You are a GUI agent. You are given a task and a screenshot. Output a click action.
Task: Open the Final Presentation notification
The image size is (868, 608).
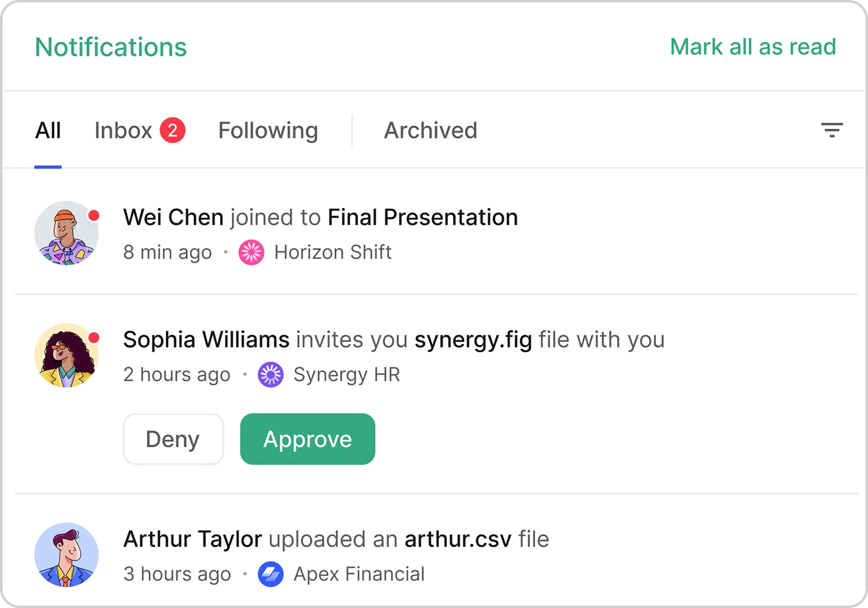(422, 217)
